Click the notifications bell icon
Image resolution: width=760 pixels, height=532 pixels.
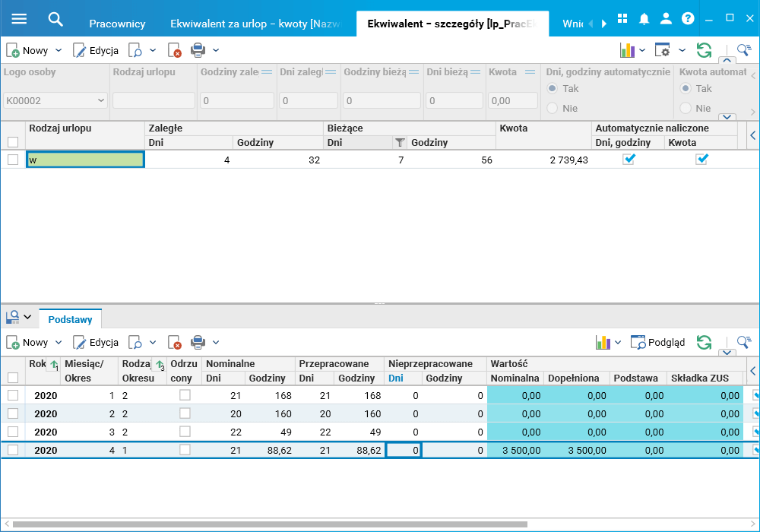click(644, 19)
